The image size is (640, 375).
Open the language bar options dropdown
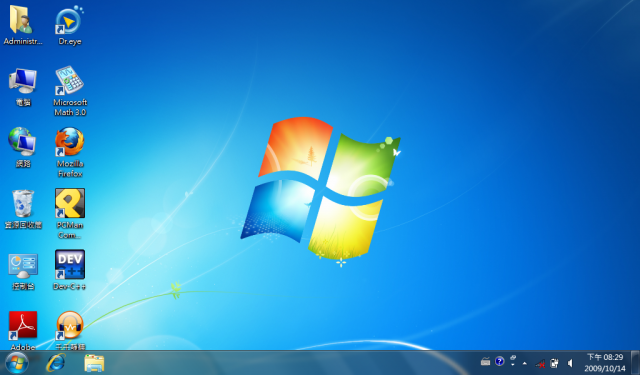(513, 364)
